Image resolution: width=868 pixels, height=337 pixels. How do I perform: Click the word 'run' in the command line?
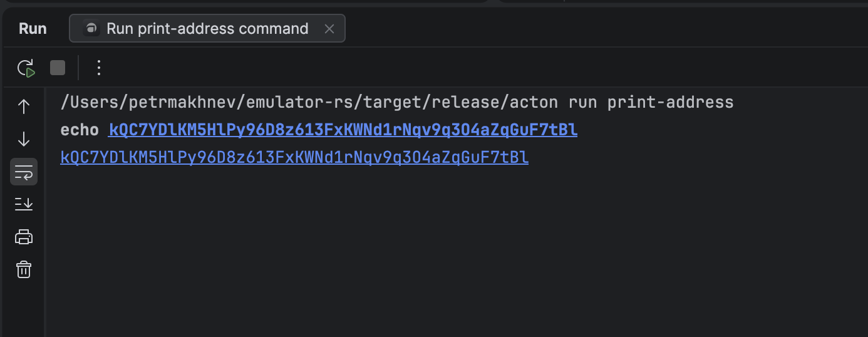click(x=581, y=102)
